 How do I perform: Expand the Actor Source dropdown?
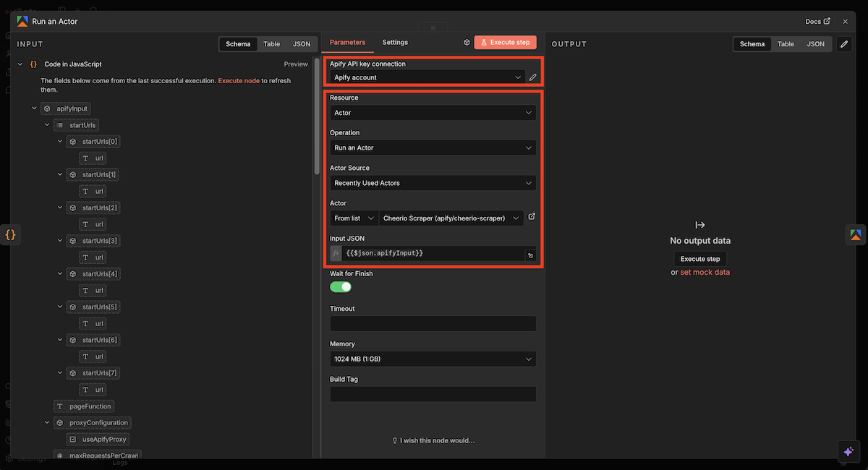coord(433,183)
